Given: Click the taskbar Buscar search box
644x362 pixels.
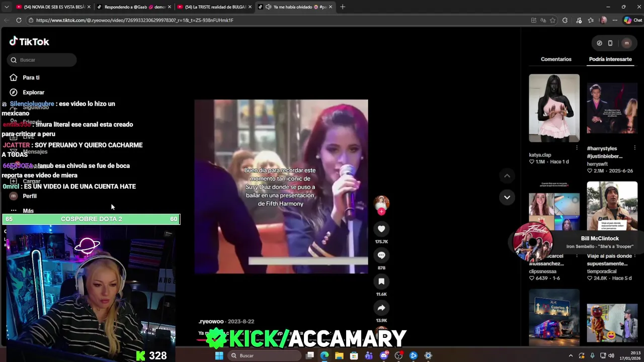Looking at the screenshot, I should [265, 355].
